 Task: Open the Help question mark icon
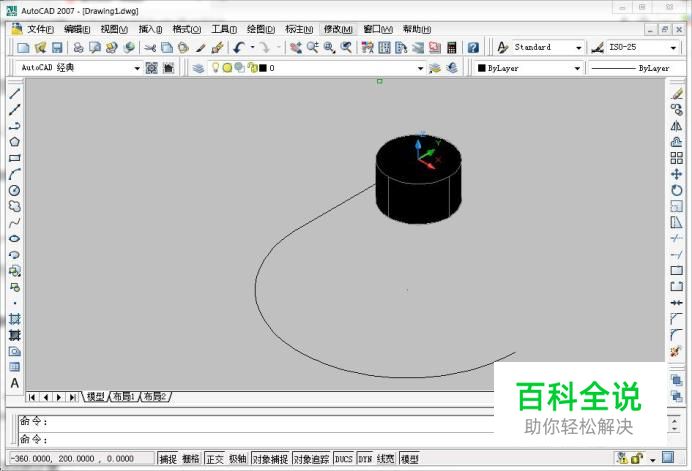pos(473,47)
